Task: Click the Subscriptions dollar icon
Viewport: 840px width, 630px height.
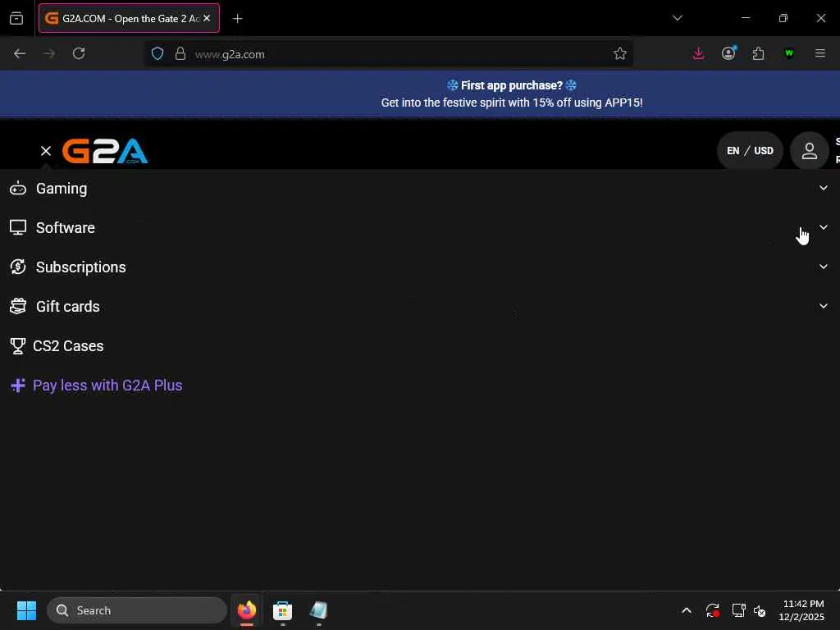Action: pos(18,267)
